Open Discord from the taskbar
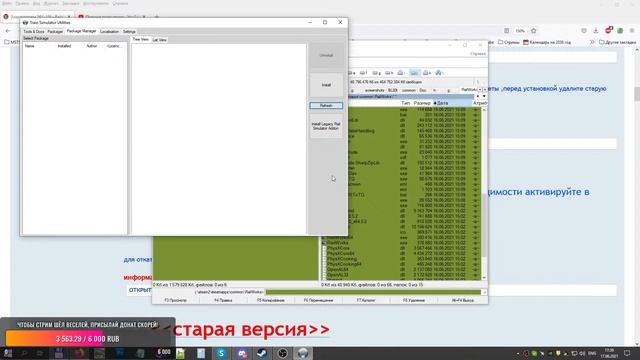The image size is (640, 360). point(242,353)
